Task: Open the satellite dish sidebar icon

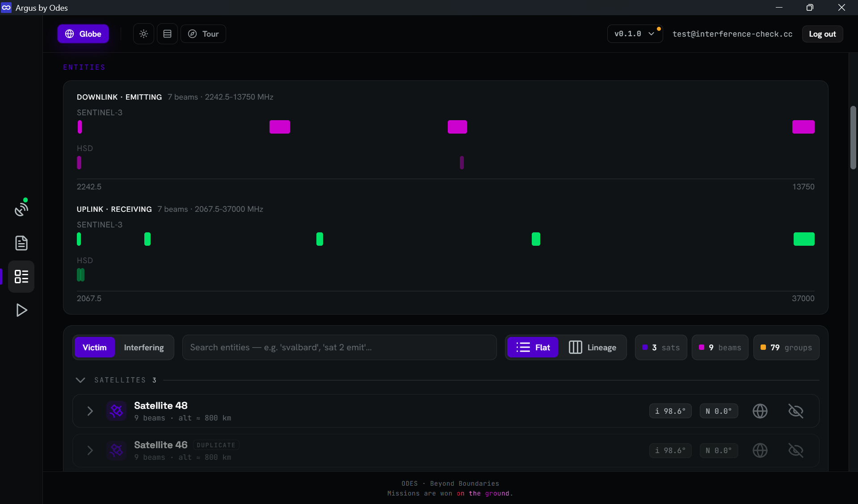Action: pyautogui.click(x=21, y=209)
